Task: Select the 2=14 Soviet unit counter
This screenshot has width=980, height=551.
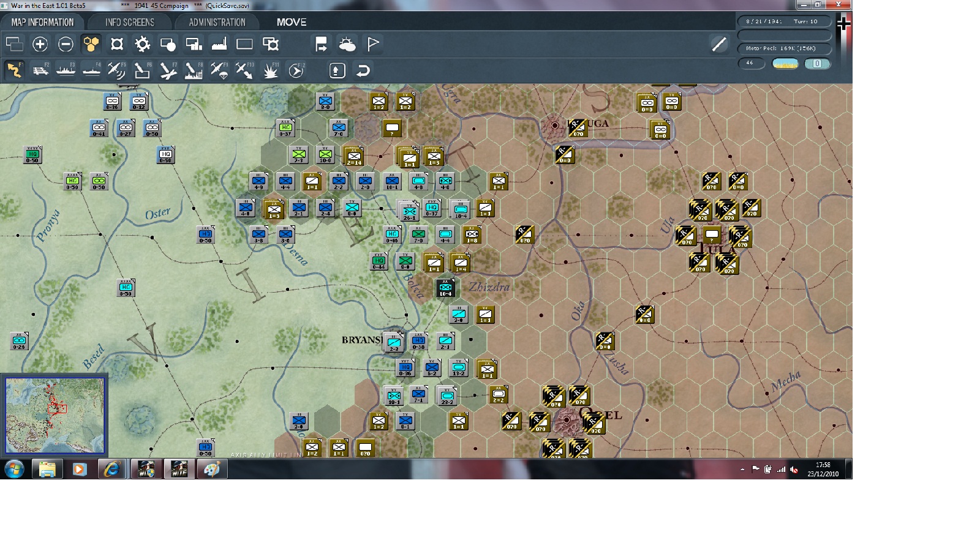Action: (353, 156)
